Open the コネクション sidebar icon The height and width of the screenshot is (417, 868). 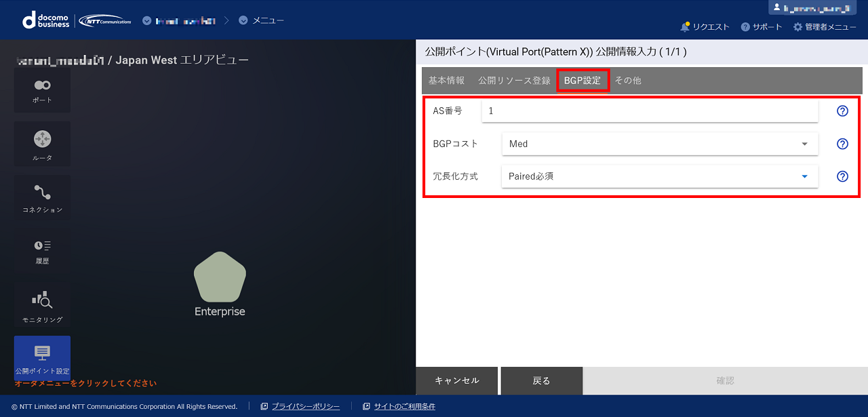(x=42, y=197)
